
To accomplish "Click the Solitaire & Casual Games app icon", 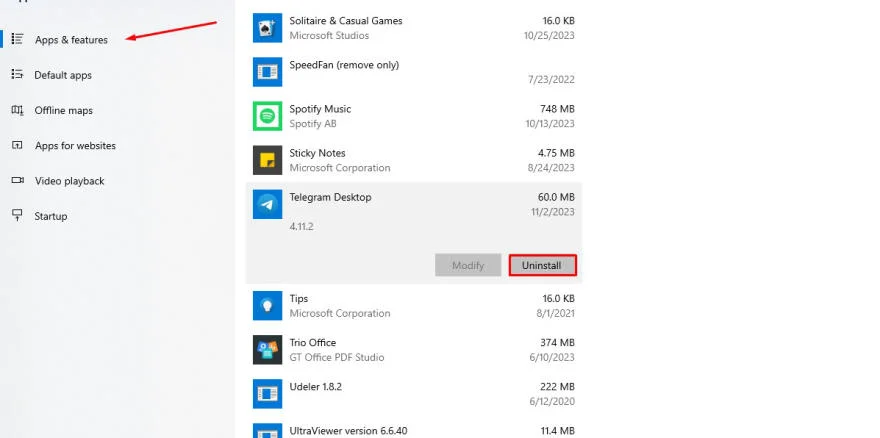I will [267, 28].
